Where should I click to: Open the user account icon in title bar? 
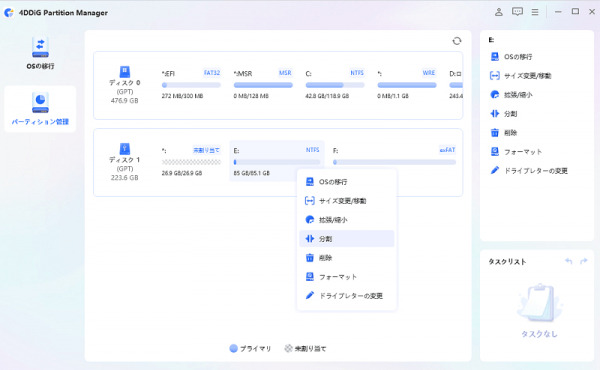click(499, 12)
